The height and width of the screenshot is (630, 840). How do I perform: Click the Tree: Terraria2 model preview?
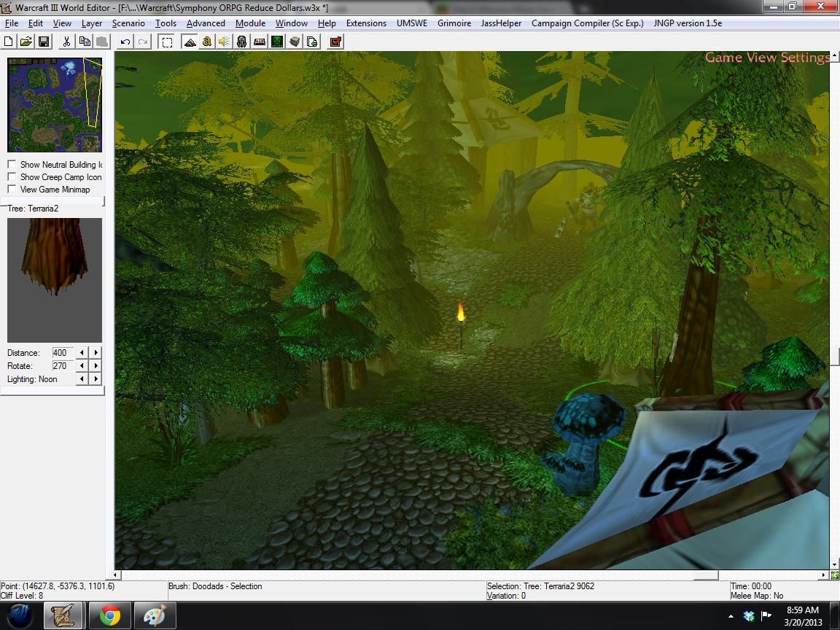point(55,280)
